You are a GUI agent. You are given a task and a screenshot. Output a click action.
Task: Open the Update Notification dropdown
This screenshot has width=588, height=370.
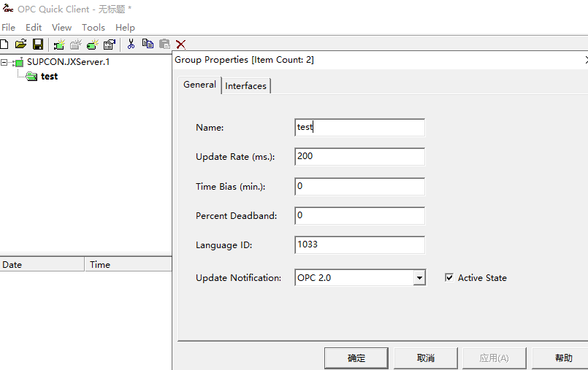coord(419,278)
